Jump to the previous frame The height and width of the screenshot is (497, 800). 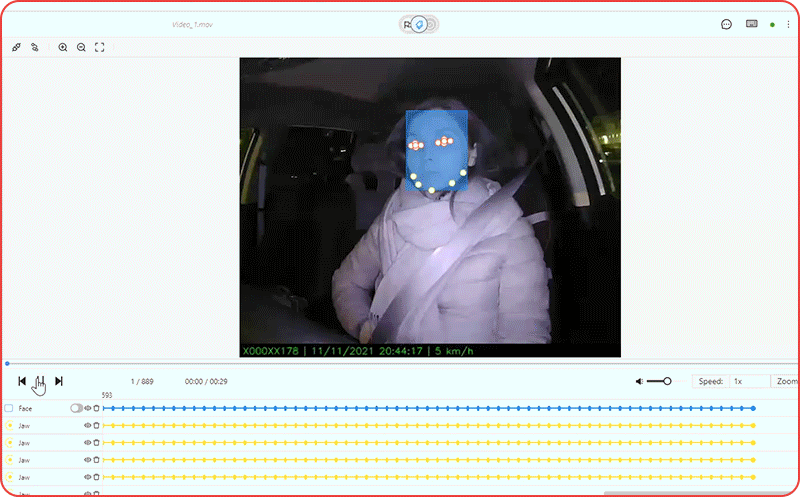pos(22,381)
